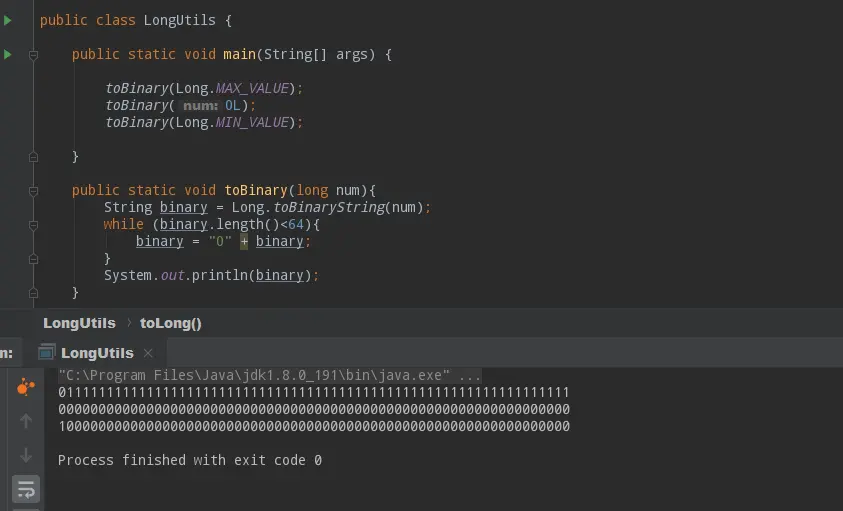843x511 pixels.
Task: Collapse the toBinary method fold marker
Action: [33, 191]
